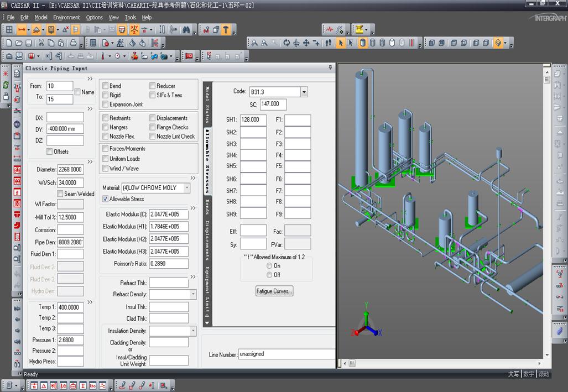Click the hammer icon in top toolbar

226,30
